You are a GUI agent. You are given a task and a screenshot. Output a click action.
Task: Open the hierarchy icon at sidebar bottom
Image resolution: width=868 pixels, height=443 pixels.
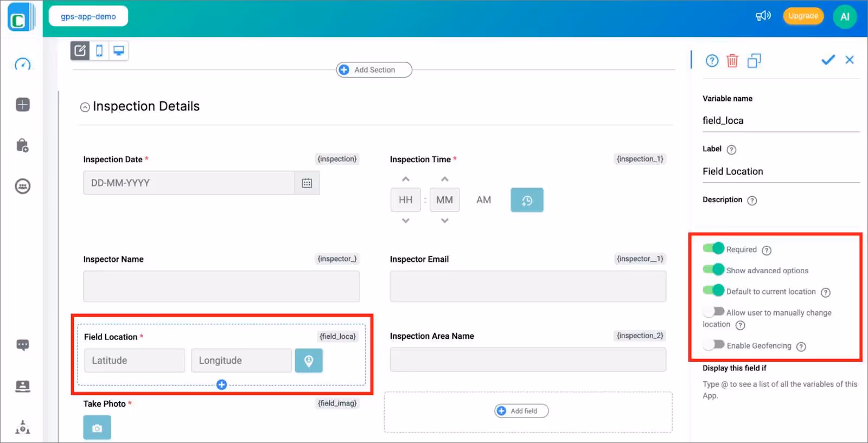[x=23, y=427]
